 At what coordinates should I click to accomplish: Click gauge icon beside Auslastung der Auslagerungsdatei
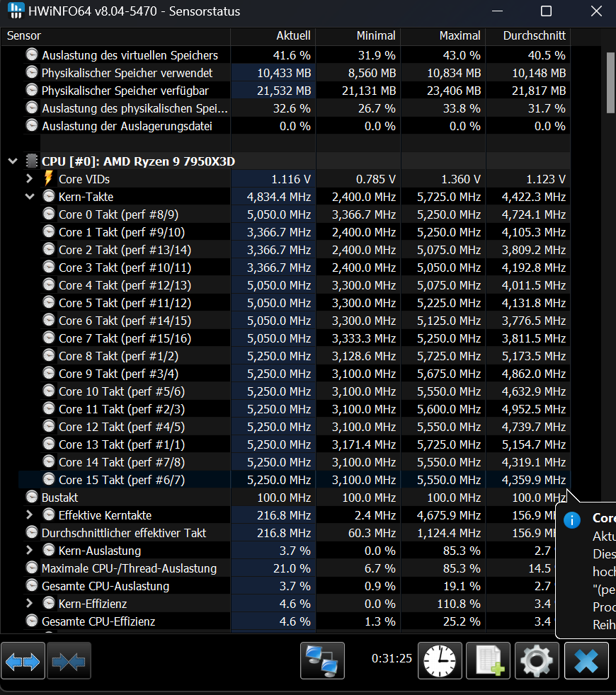(x=31, y=125)
